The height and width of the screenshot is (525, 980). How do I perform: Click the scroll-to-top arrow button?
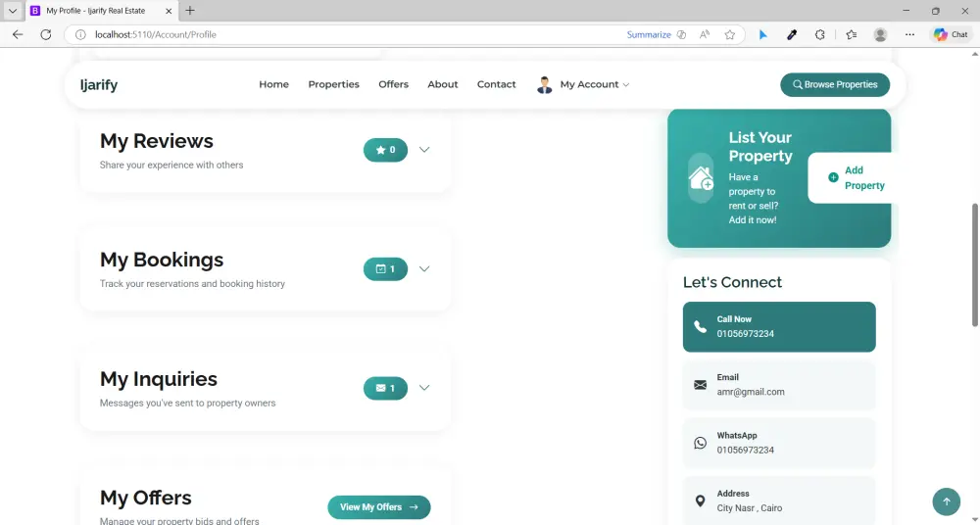[947, 501]
